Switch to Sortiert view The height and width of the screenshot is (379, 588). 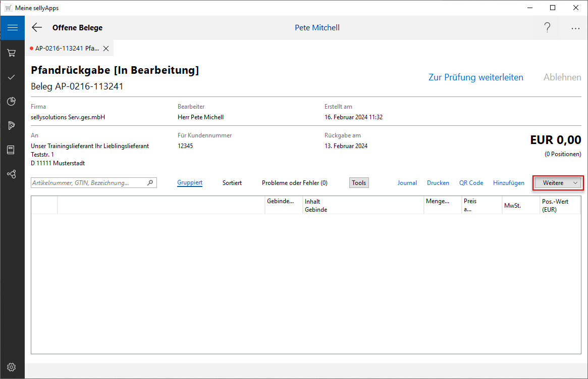[232, 183]
